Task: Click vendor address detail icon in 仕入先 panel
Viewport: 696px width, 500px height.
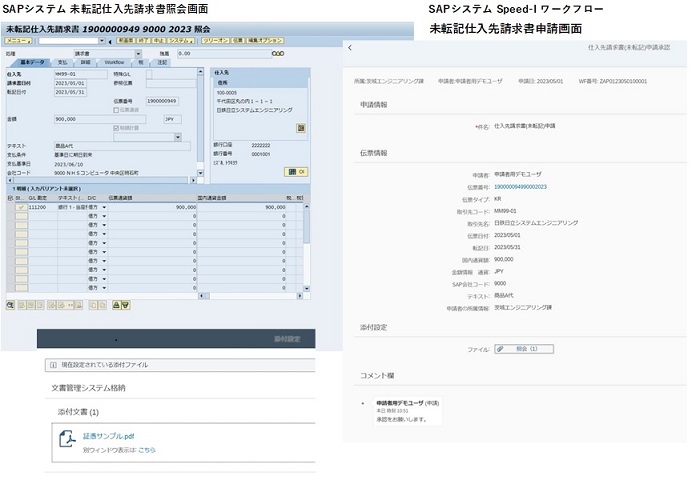Action: pyautogui.click(x=301, y=128)
